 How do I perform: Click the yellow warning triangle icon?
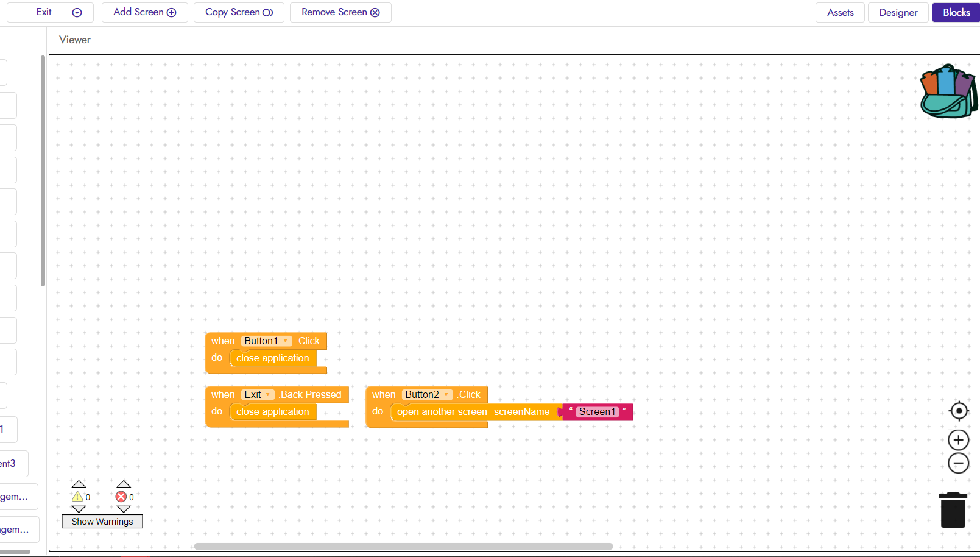click(x=77, y=497)
